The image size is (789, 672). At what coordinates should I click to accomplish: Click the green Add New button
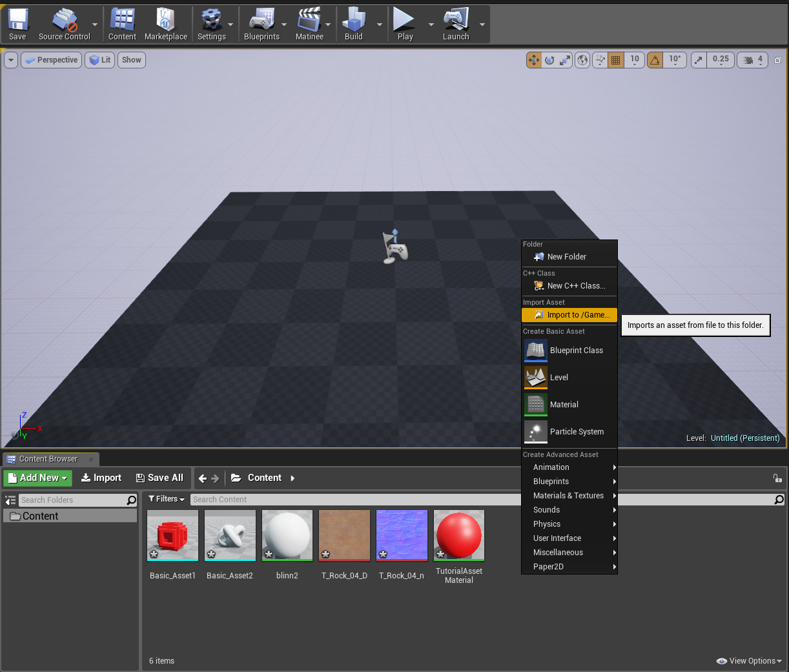point(38,478)
